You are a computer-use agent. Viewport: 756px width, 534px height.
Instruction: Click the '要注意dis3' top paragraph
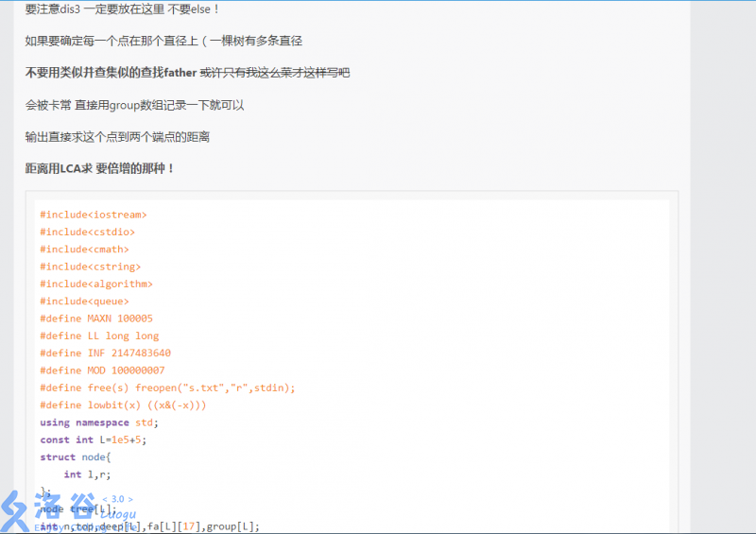pyautogui.click(x=122, y=9)
